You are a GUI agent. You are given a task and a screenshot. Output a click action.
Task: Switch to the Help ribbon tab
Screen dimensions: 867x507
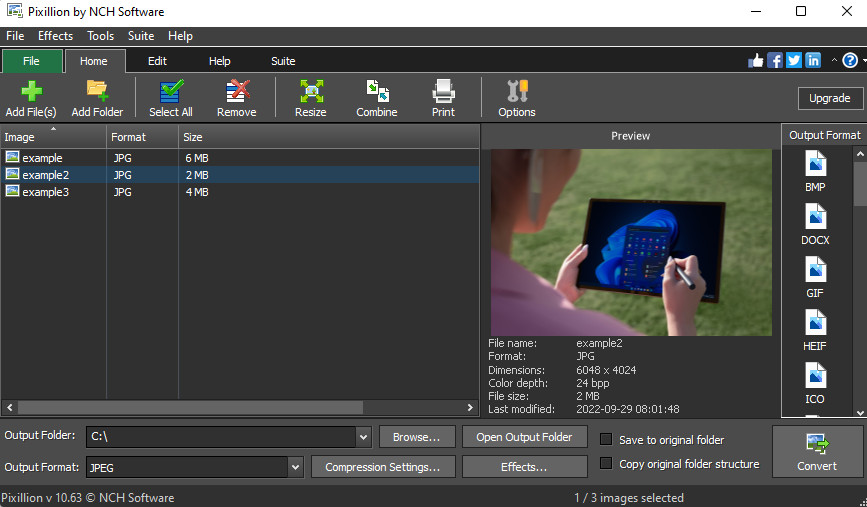(220, 61)
